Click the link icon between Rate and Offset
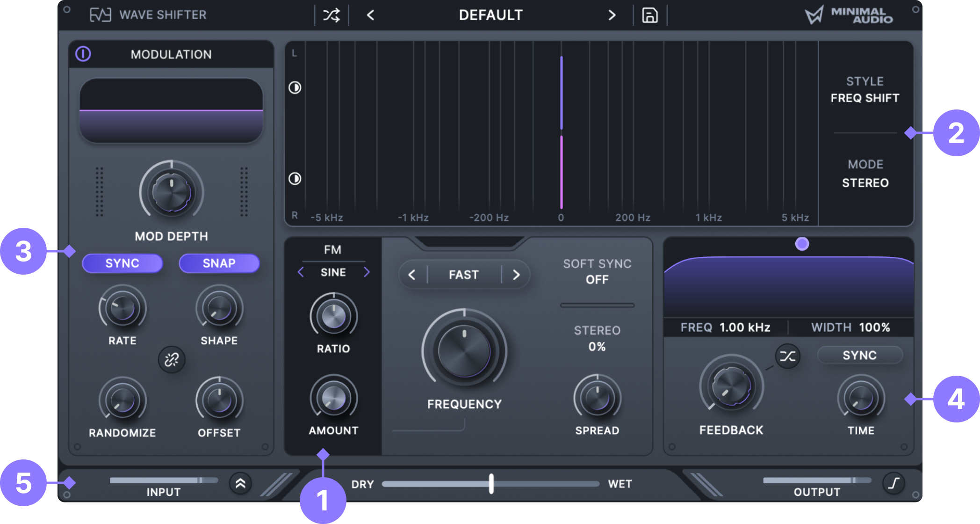Image resolution: width=980 pixels, height=524 pixels. click(x=172, y=359)
